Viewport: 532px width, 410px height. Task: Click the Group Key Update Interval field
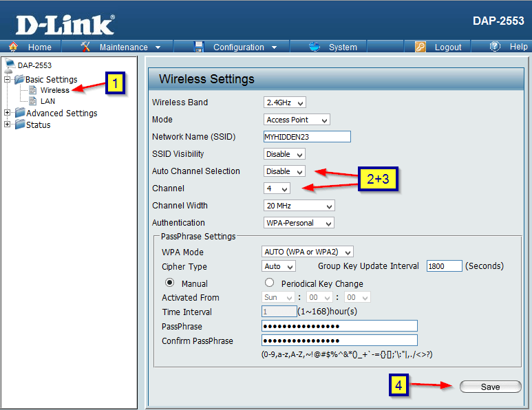[444, 266]
